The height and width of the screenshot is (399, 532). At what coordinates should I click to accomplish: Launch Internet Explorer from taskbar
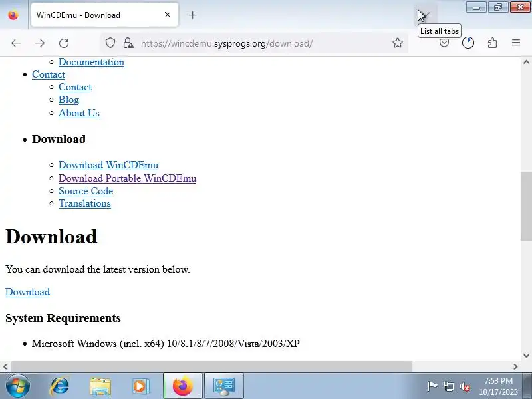pyautogui.click(x=59, y=386)
